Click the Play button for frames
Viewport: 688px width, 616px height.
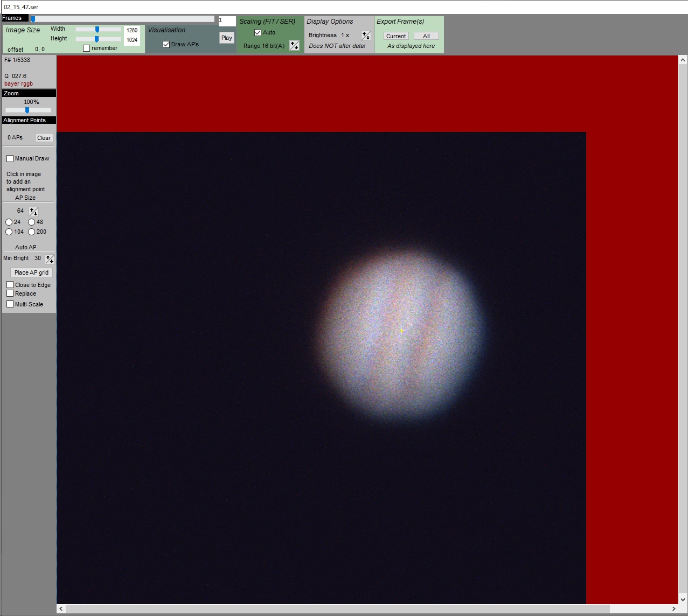(x=227, y=38)
